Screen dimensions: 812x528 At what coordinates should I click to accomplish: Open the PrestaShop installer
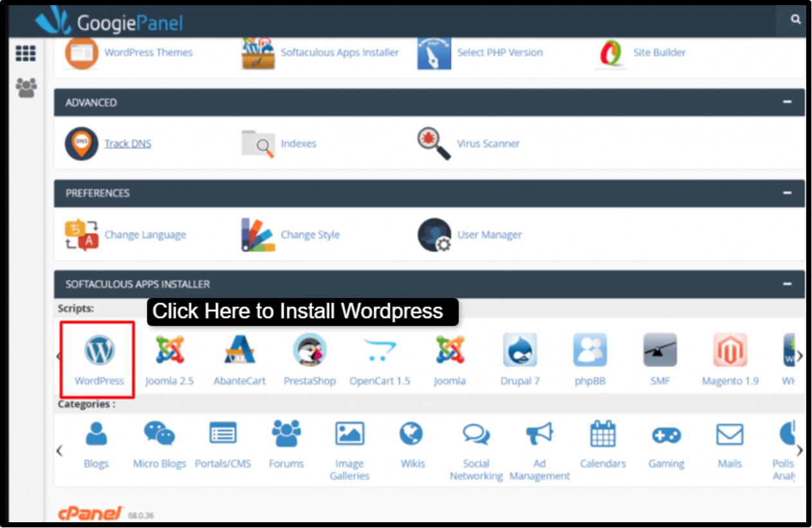click(310, 357)
